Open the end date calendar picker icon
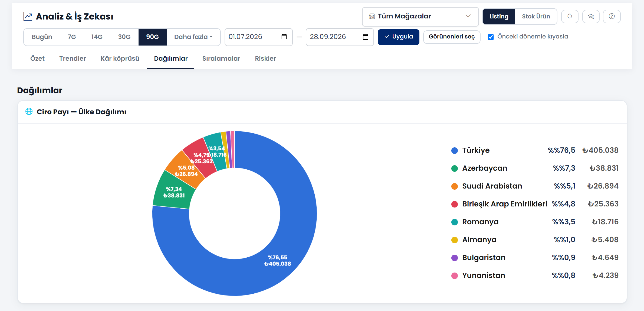The width and height of the screenshot is (644, 311). pos(365,37)
